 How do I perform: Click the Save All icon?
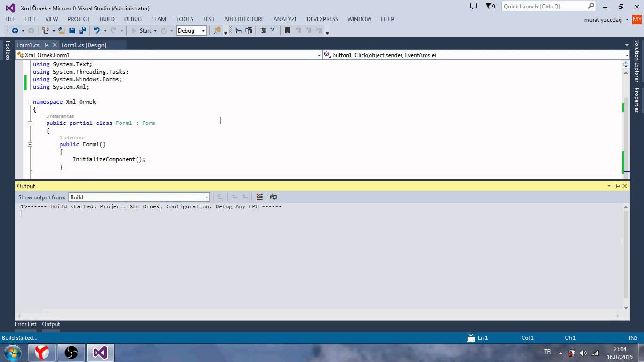pos(82,31)
